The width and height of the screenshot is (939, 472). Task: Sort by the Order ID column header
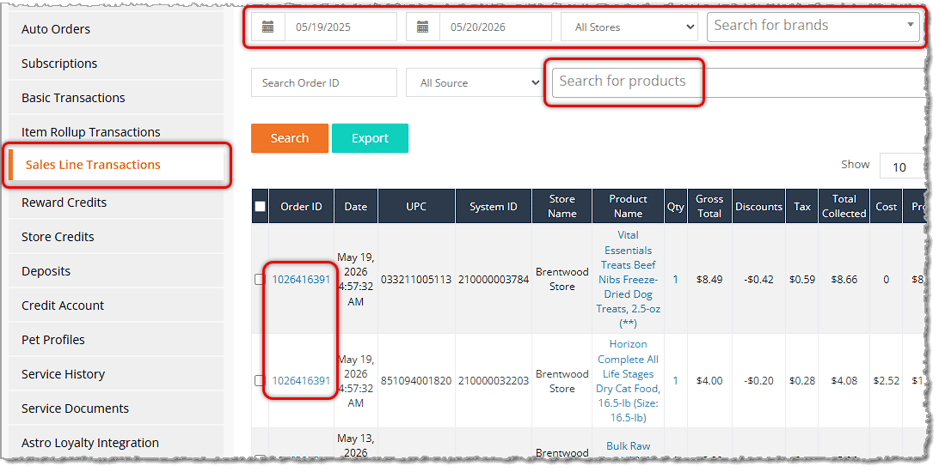tap(301, 207)
